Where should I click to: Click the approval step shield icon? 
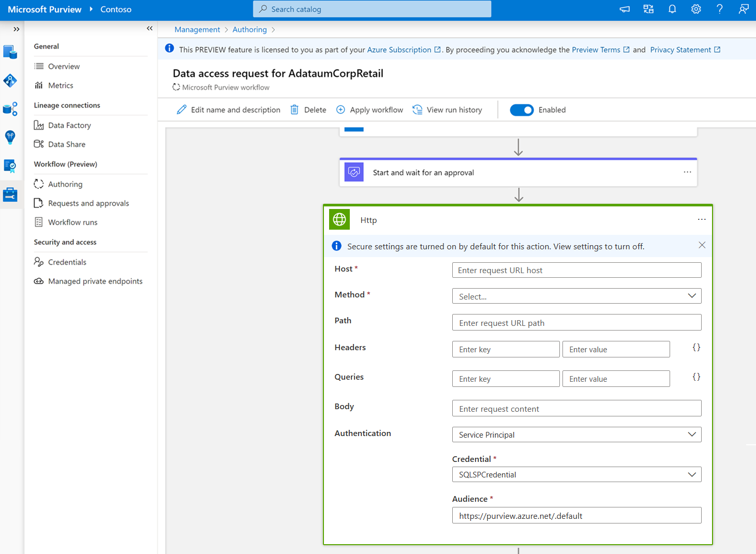point(354,172)
